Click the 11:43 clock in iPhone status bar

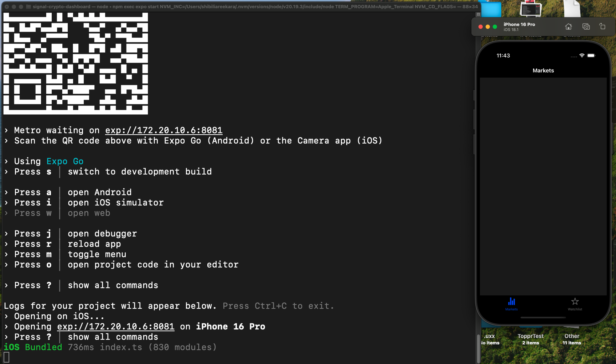(x=503, y=56)
